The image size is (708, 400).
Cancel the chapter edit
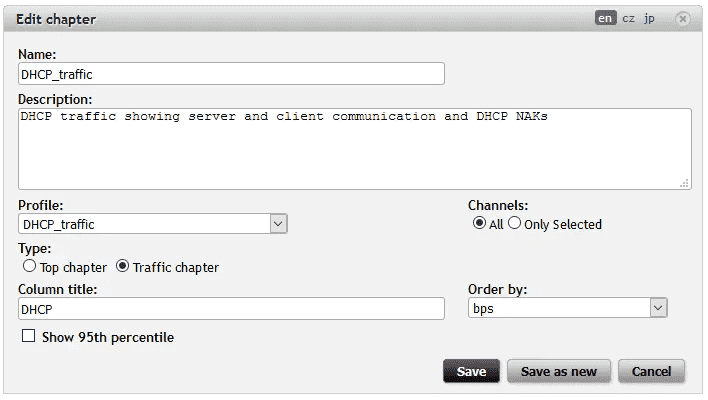651,371
